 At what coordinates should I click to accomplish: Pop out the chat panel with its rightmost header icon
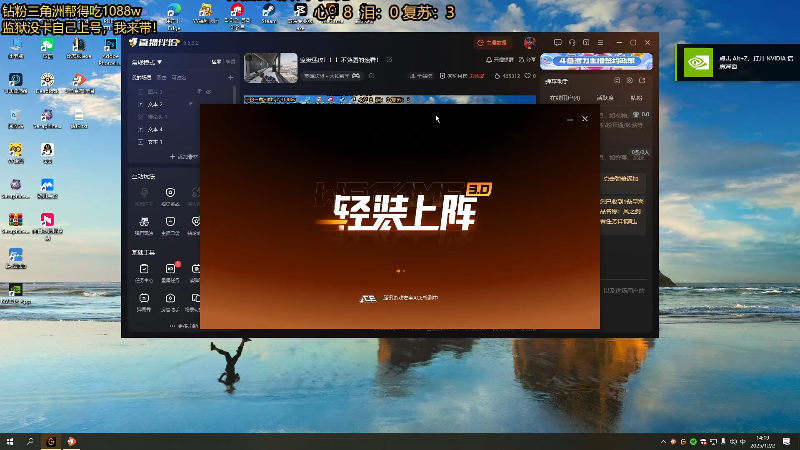pos(642,81)
